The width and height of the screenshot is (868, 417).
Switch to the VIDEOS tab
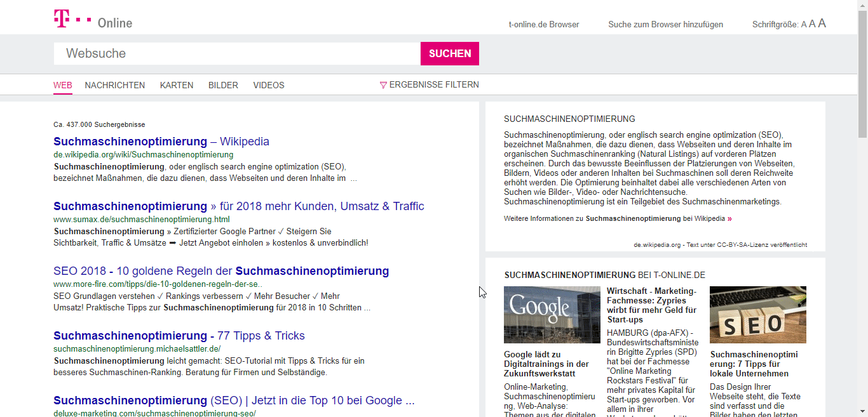(x=269, y=85)
